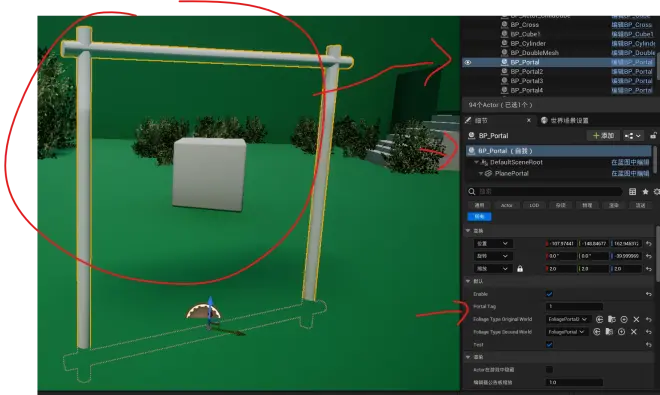The image size is (660, 395).
Task: Select the PlanePortal mesh component
Action: click(511, 173)
